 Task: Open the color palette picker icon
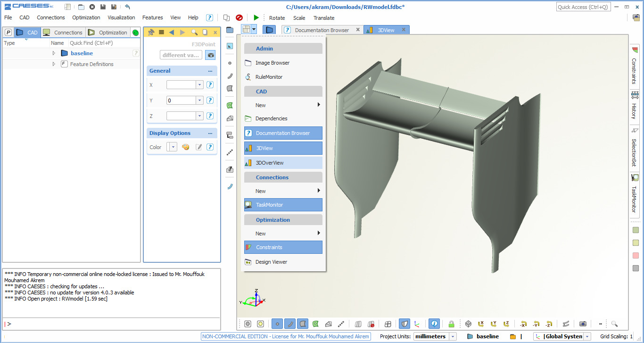[185, 147]
